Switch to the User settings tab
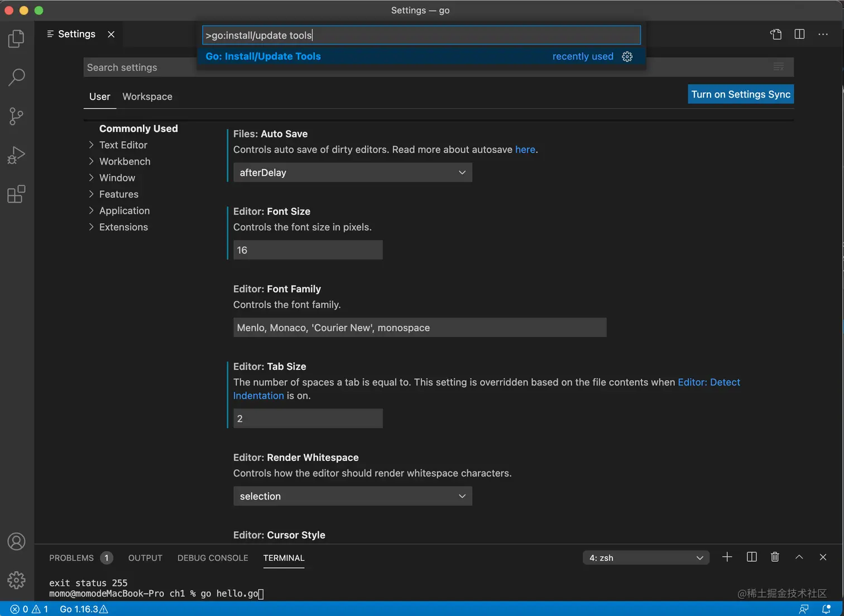 point(99,97)
